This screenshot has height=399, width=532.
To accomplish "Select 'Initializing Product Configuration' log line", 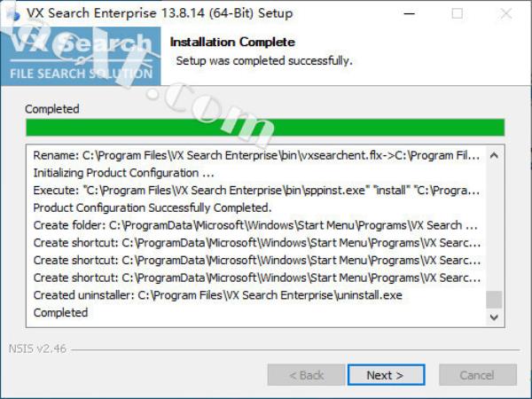I will [124, 173].
